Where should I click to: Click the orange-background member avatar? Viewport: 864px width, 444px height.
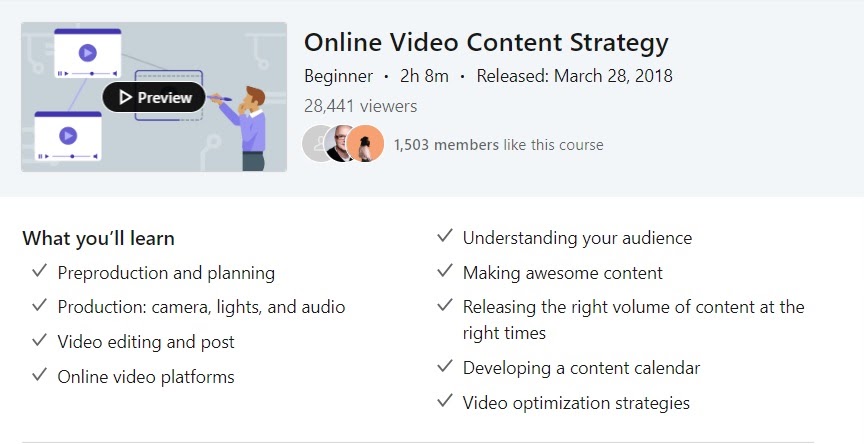click(365, 143)
